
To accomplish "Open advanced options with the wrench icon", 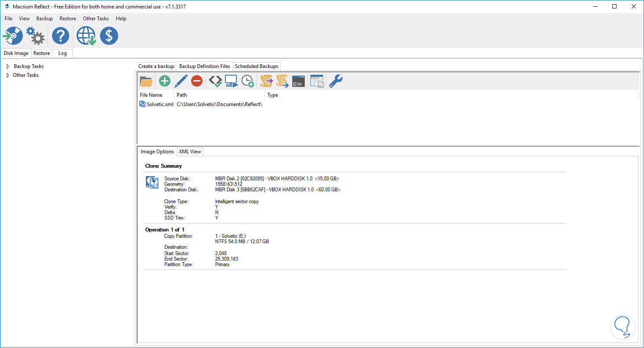I will coord(335,81).
